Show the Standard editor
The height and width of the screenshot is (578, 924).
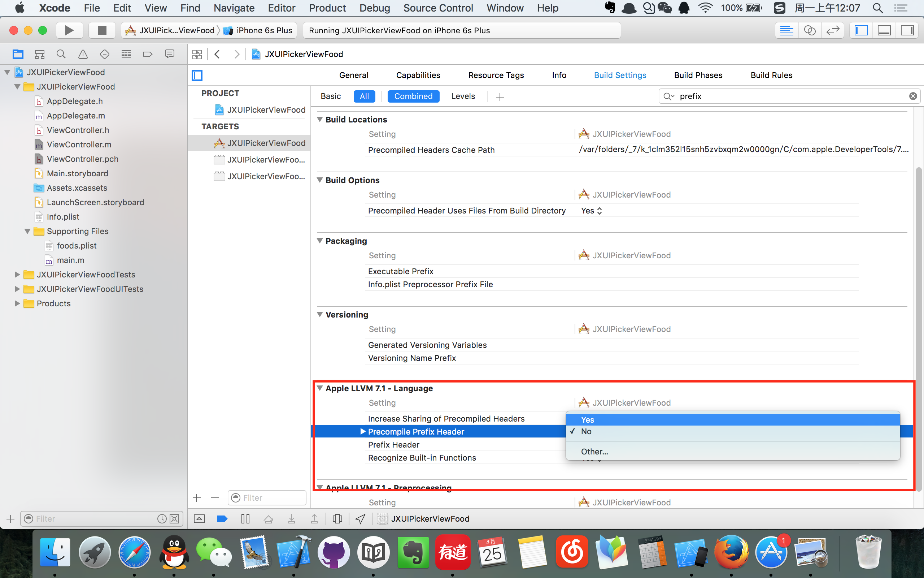(786, 30)
